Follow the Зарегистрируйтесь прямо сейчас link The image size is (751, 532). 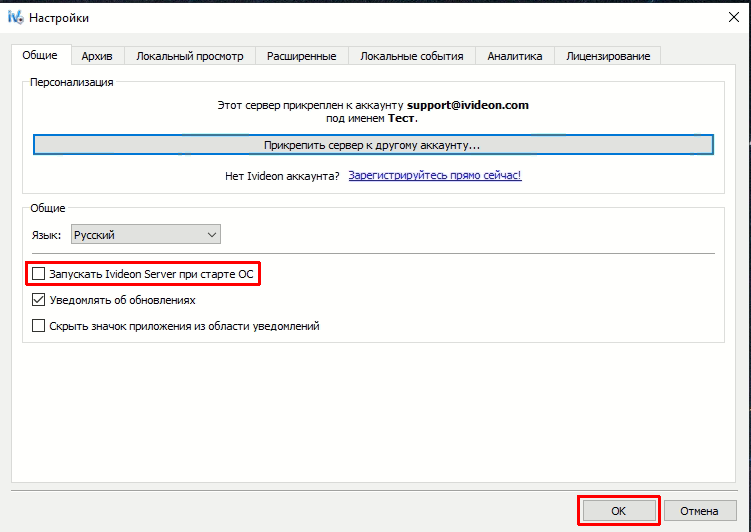click(x=435, y=175)
